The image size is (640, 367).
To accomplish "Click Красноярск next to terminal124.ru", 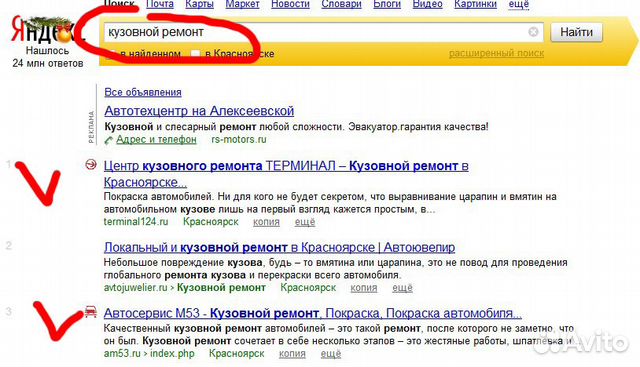I will (x=211, y=222).
